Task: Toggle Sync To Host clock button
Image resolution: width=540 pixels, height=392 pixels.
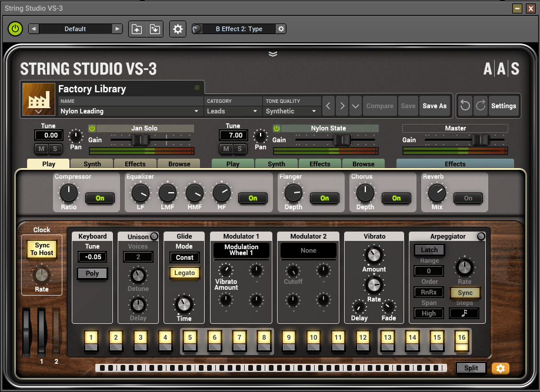Action: click(42, 249)
